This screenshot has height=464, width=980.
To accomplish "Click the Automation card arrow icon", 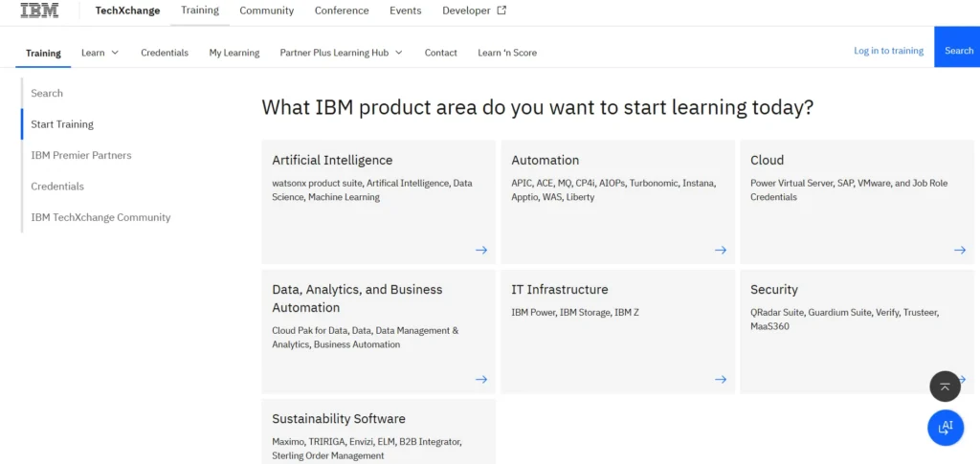I will (x=721, y=250).
